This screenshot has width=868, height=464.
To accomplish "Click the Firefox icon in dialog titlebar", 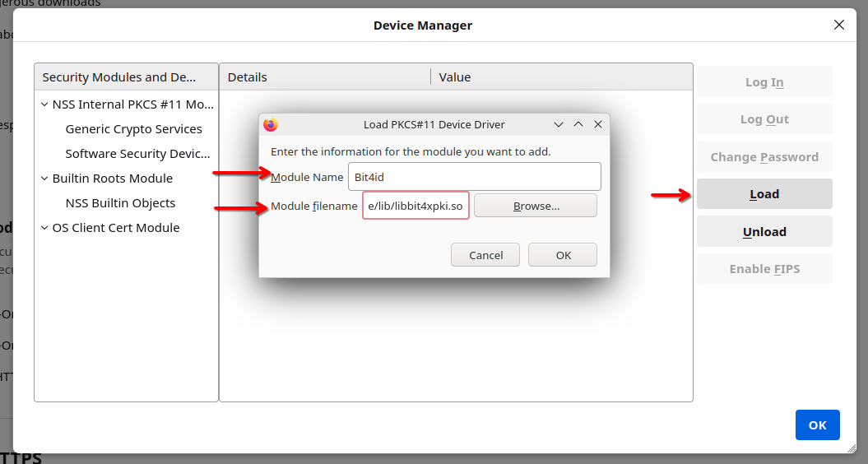I will tap(271, 124).
